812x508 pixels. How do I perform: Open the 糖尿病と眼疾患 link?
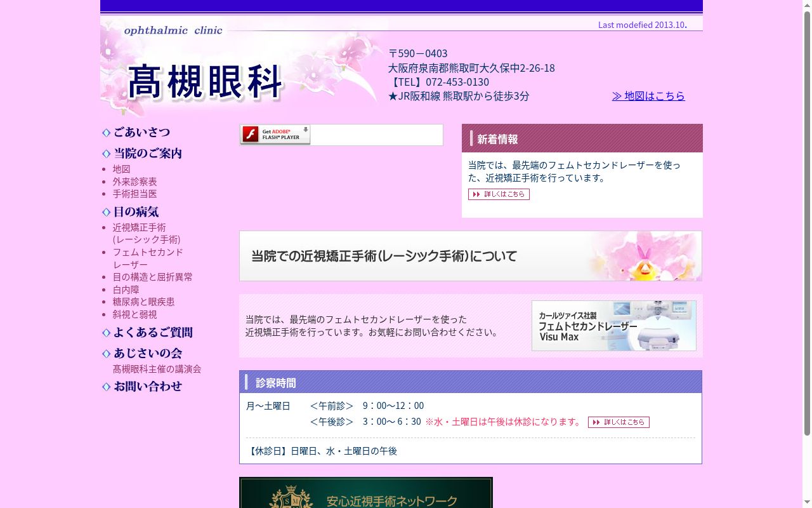(x=144, y=302)
